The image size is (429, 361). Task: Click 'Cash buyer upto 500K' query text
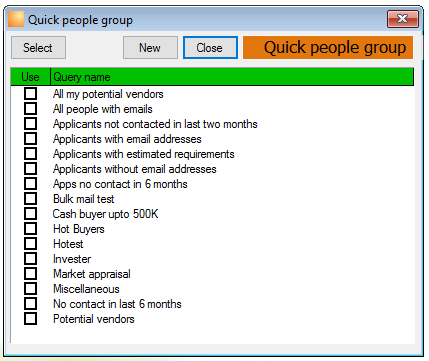coord(105,214)
